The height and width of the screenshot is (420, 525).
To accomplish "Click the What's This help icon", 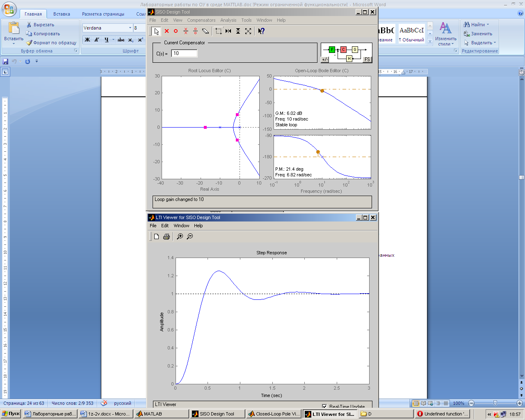I will point(261,31).
